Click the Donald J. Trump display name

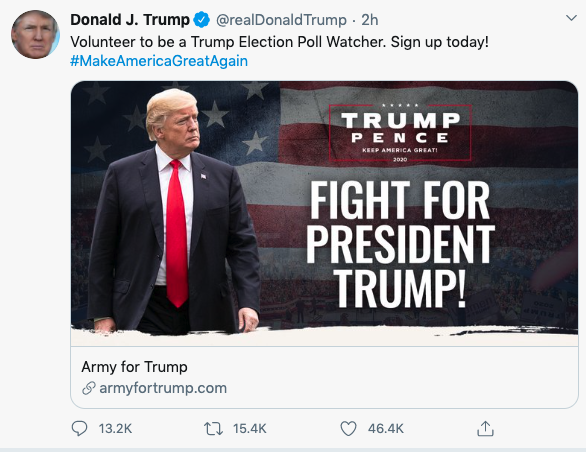[x=130, y=20]
